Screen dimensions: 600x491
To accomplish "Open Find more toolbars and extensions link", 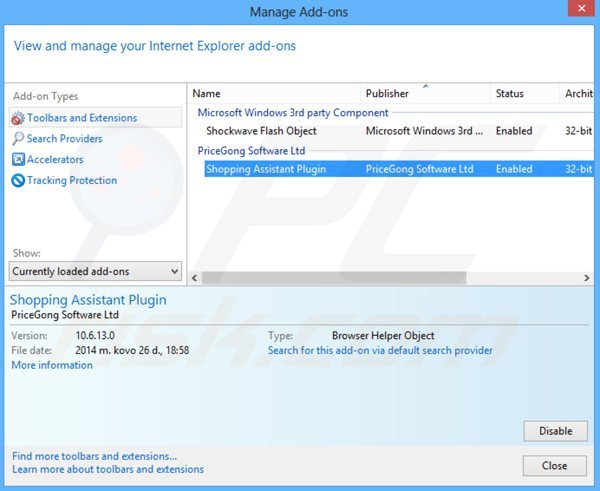I will [x=94, y=456].
